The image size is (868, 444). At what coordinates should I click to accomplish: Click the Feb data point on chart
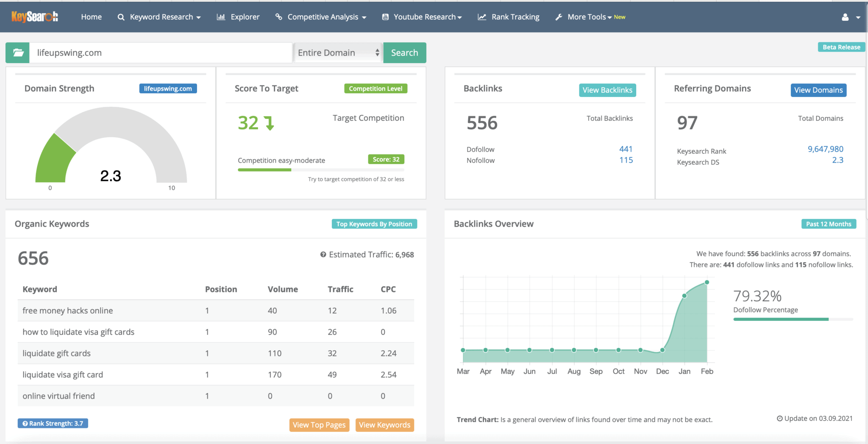coord(707,282)
